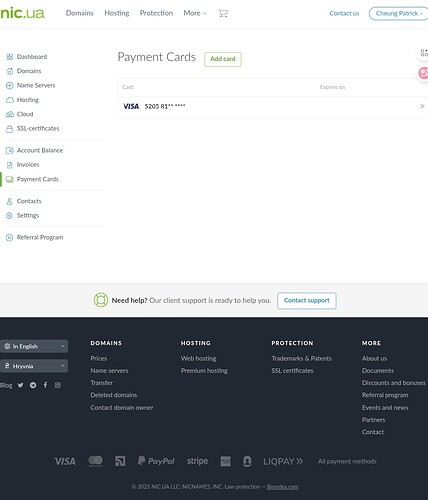Click the Account Balance wallet icon
Viewport: 428px width, 500px height.
tap(10, 151)
